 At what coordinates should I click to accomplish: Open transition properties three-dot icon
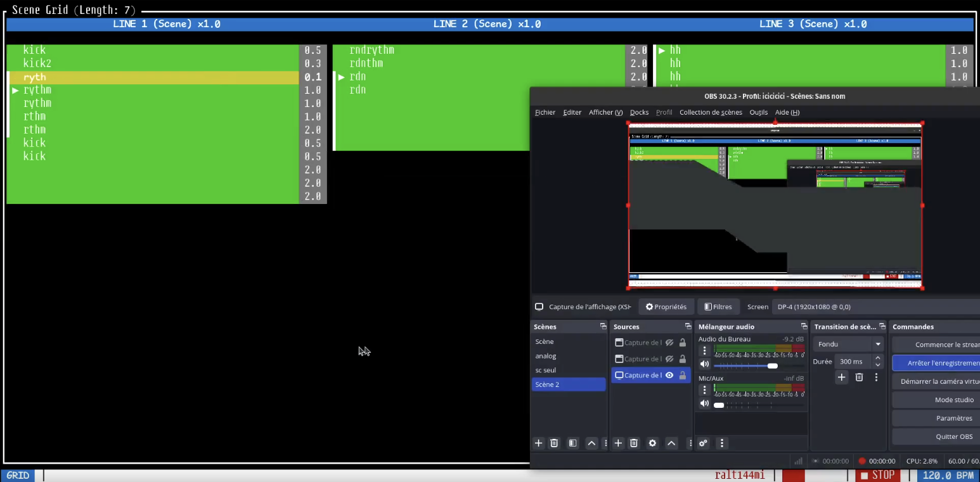click(x=876, y=377)
